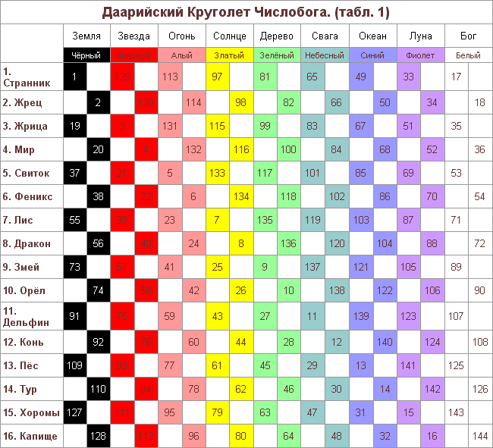Click black cell with number 109

pos(75,365)
